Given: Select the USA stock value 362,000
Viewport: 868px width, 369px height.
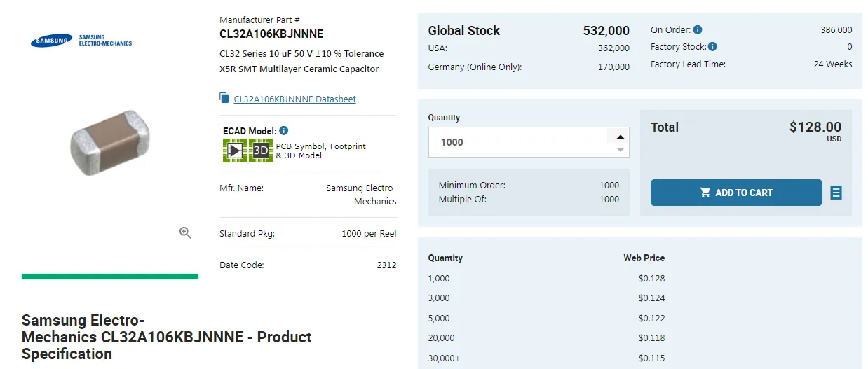Looking at the screenshot, I should pyautogui.click(x=613, y=48).
